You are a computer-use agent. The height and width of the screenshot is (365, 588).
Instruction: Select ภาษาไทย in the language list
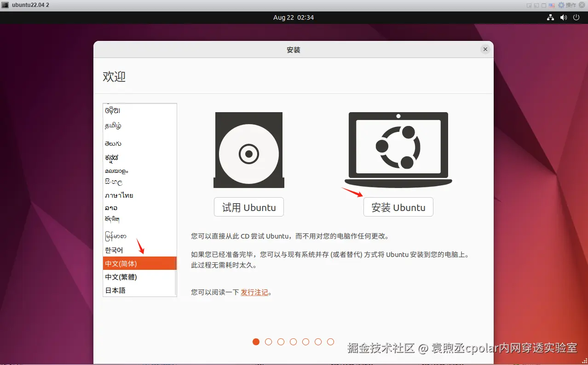tap(140, 195)
